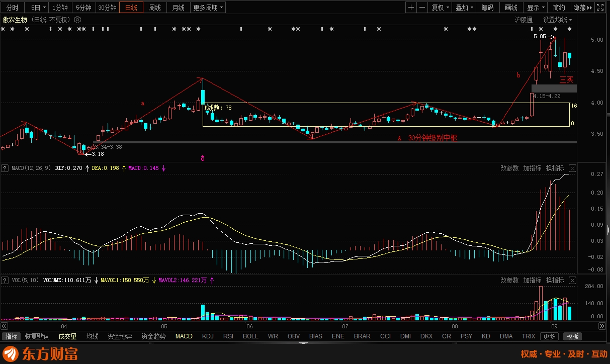Open 更多 indicators list
Image resolution: width=610 pixels, height=364 pixels.
[x=549, y=336]
